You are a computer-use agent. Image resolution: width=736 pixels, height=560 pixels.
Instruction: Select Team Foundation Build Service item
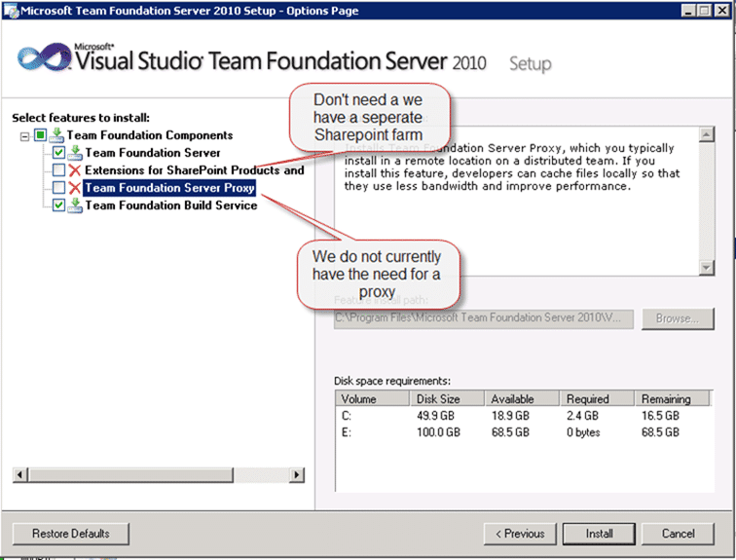[171, 205]
